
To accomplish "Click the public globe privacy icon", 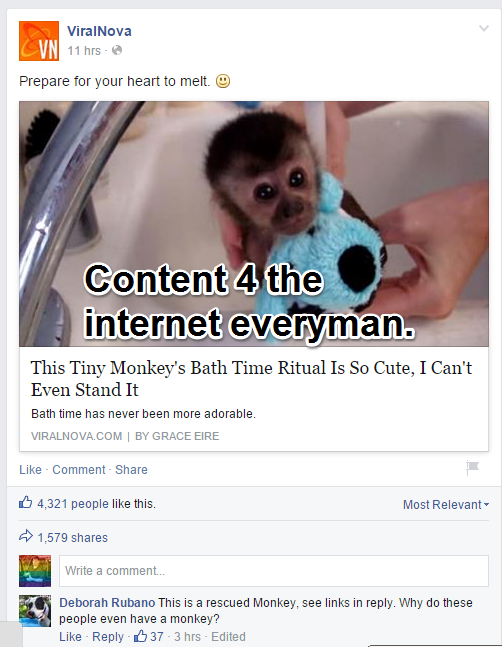I will (117, 50).
